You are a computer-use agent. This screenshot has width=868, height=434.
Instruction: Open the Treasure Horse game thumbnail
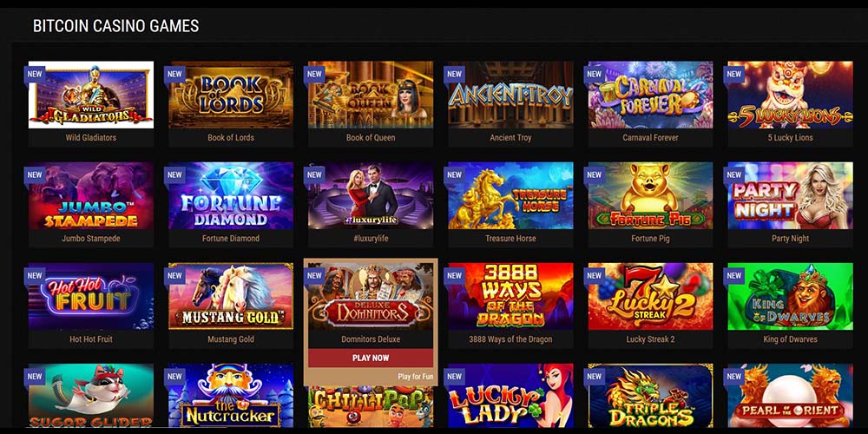click(x=510, y=195)
